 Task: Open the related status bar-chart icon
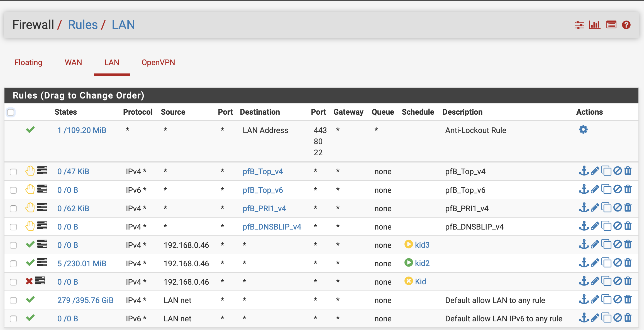pos(595,25)
